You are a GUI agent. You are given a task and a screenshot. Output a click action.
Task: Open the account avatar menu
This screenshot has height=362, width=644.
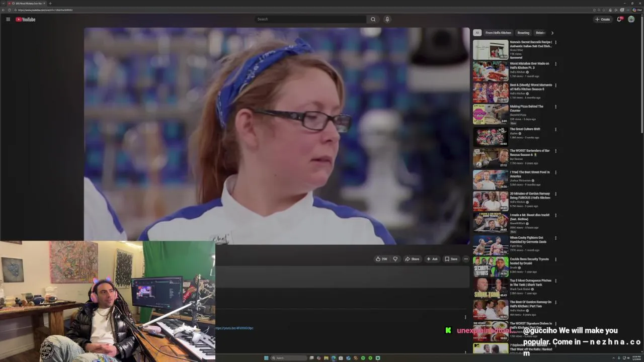point(631,19)
